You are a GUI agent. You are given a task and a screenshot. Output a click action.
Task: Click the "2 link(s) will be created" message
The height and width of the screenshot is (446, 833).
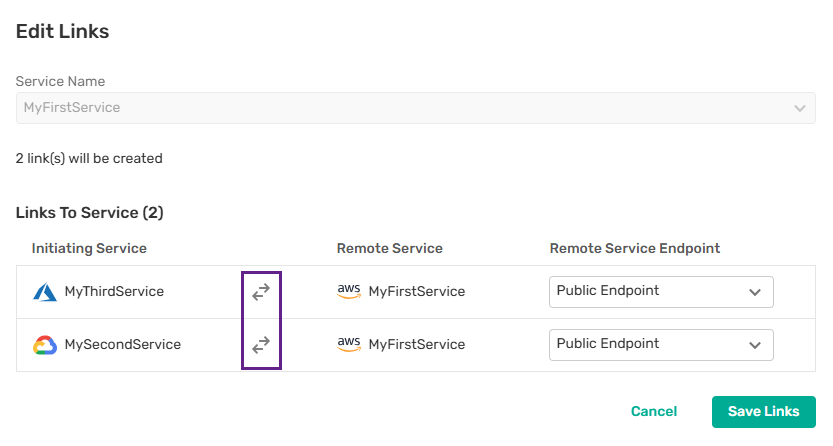[x=89, y=158]
